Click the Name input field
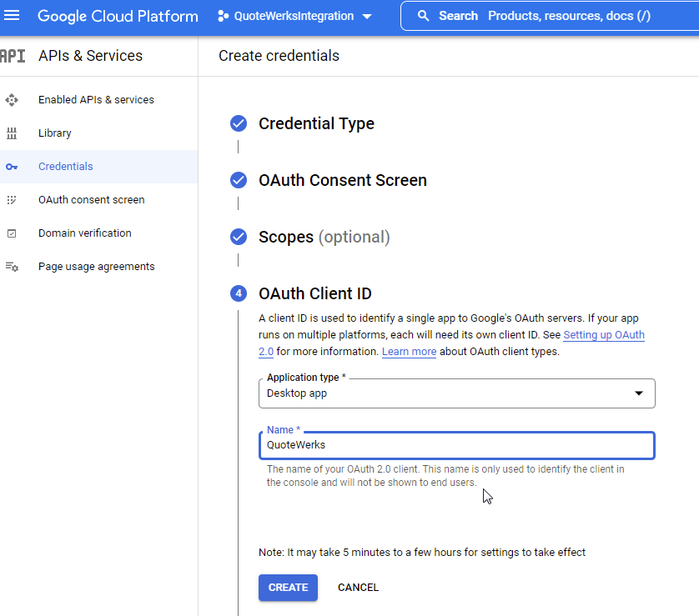 pyautogui.click(x=456, y=445)
